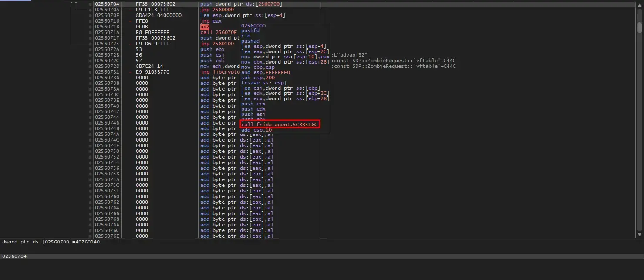Viewport: 644px width, 280px height.
Task: Click the call frida-agent.5C8B5E6C tooltip line
Action: coord(280,125)
